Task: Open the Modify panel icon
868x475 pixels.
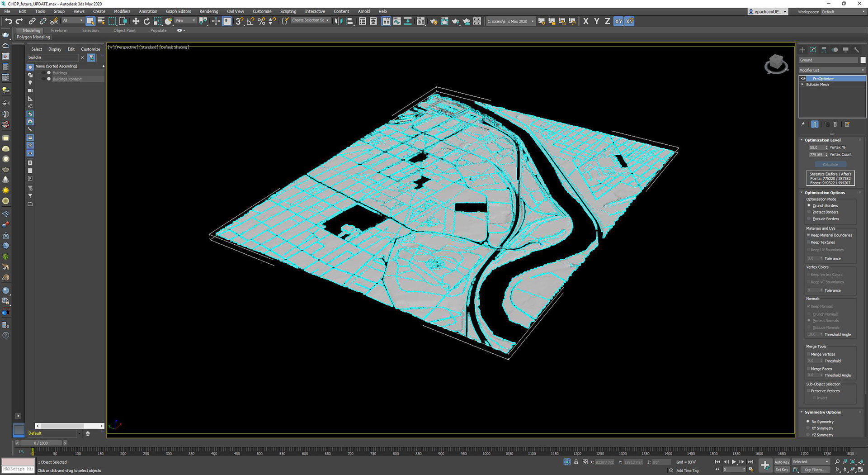Action: [x=813, y=50]
